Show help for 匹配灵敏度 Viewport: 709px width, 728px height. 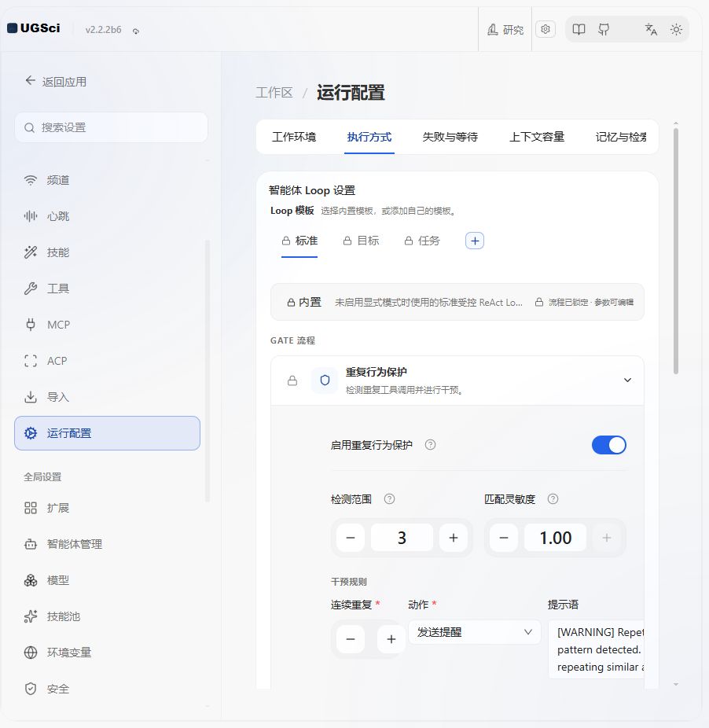click(553, 499)
